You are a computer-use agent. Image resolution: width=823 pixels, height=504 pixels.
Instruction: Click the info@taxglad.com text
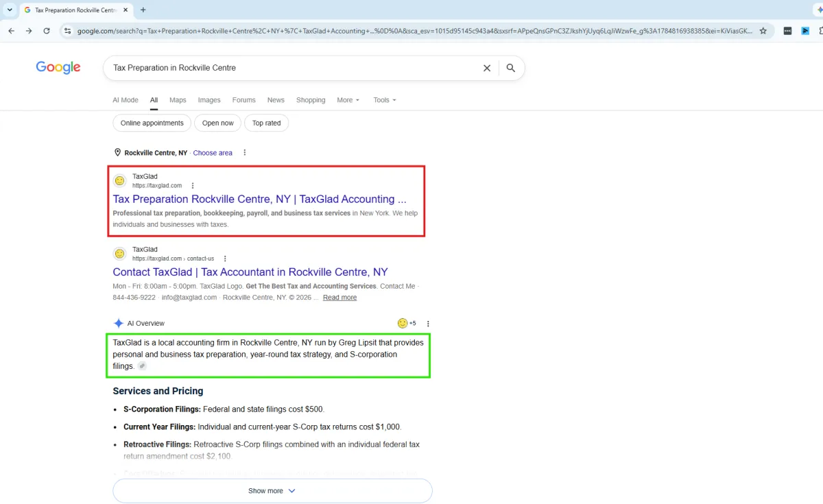(189, 298)
